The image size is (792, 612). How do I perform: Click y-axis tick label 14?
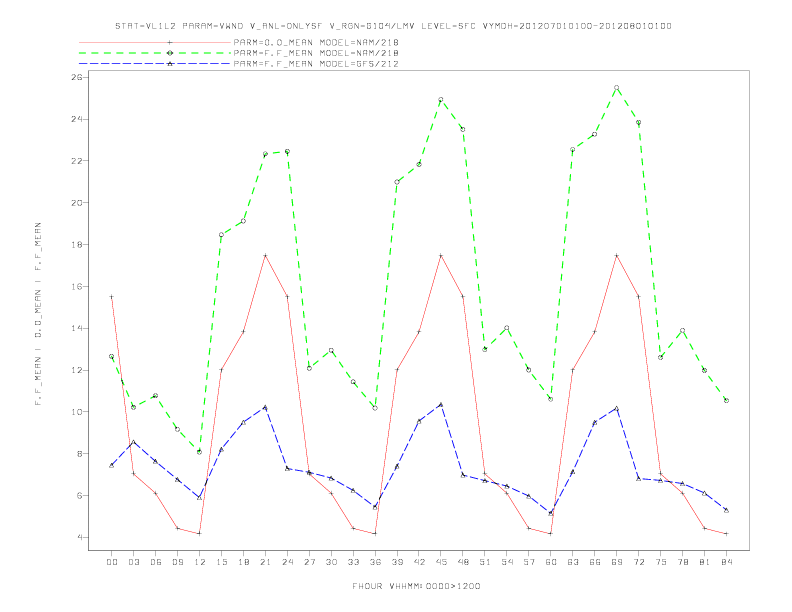click(x=77, y=328)
